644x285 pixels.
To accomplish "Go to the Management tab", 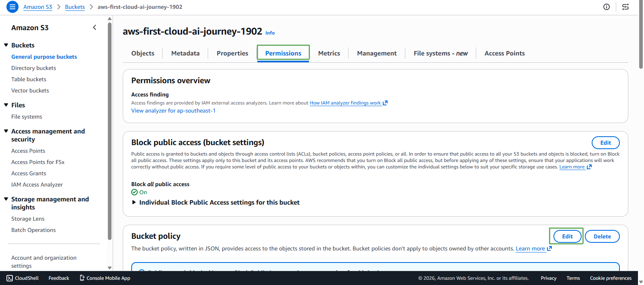I will pos(377,53).
